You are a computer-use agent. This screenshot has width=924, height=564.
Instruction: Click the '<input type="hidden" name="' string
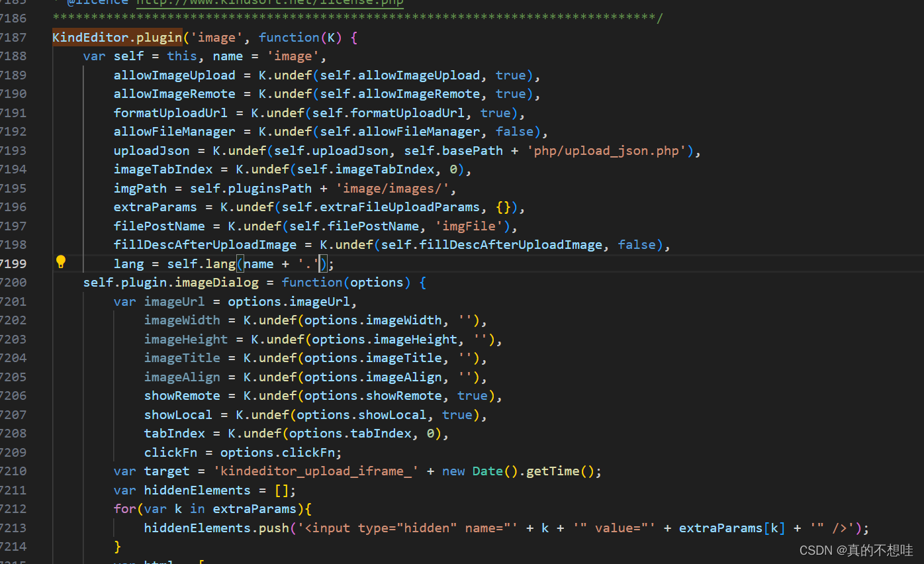click(x=407, y=528)
